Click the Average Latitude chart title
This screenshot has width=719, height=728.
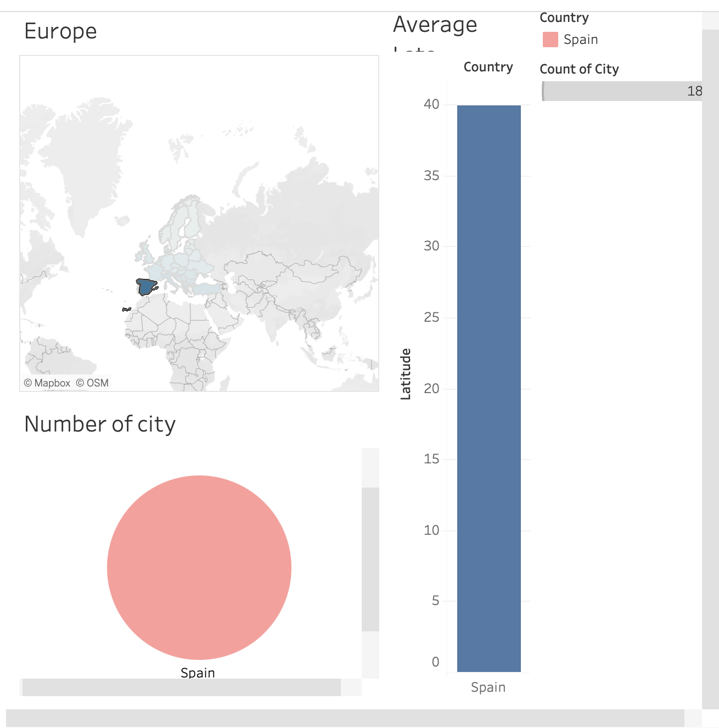(434, 25)
